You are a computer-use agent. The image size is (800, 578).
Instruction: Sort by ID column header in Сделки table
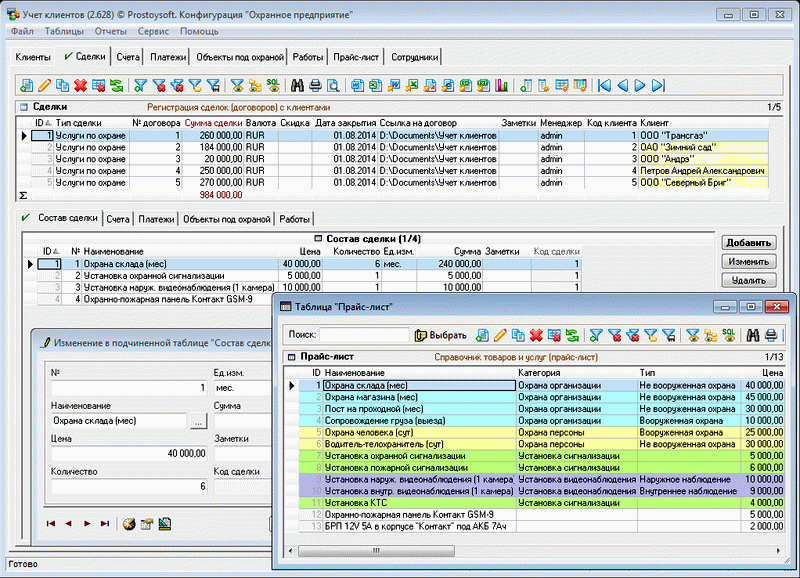pyautogui.click(x=40, y=122)
